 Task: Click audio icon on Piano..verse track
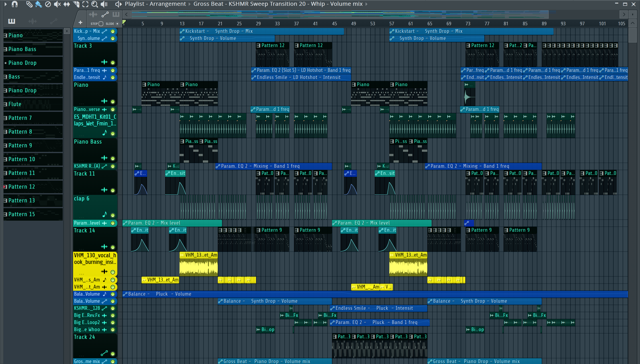(x=104, y=109)
